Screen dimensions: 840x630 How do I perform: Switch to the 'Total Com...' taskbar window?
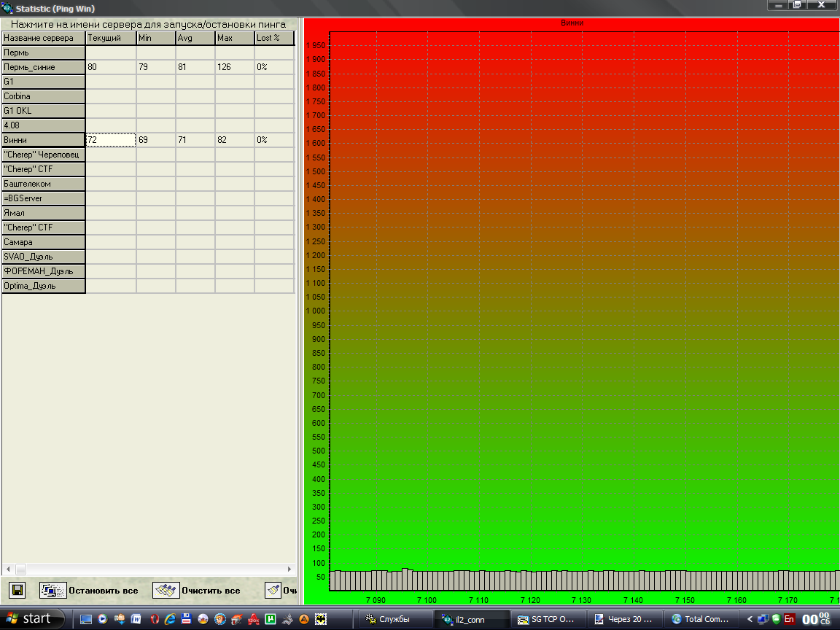click(700, 619)
